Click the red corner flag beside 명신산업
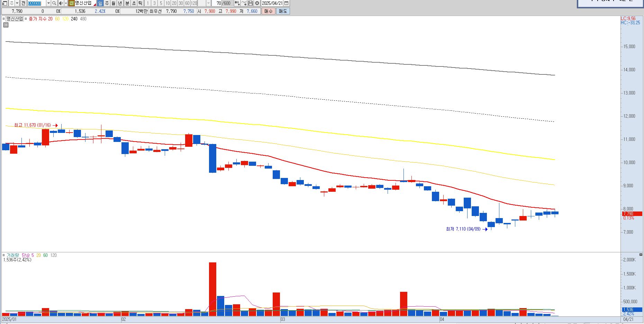 94,4
